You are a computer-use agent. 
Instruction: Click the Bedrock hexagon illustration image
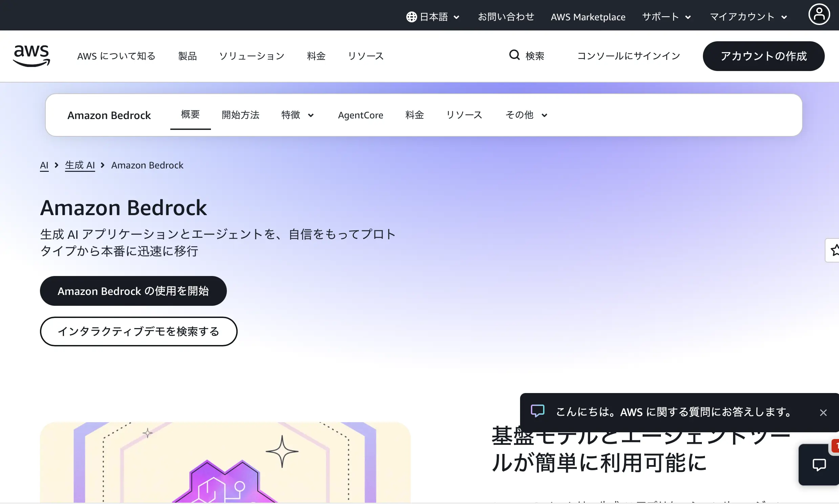[x=225, y=463]
